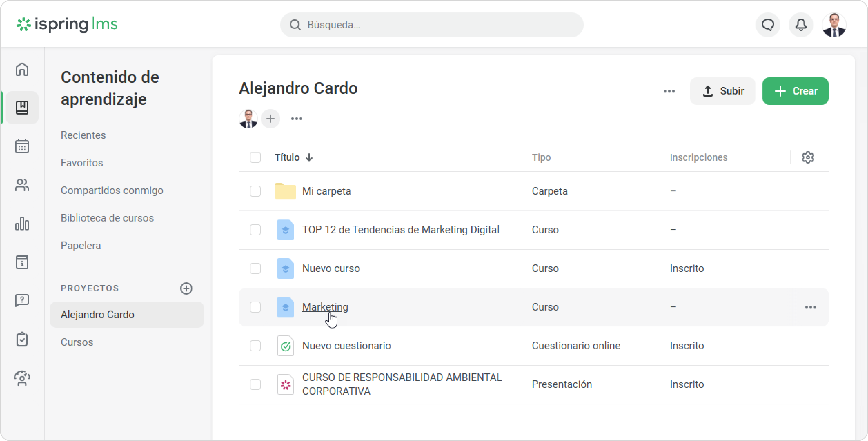This screenshot has height=441, width=868.
Task: Click the notifications bell icon
Action: point(801,25)
